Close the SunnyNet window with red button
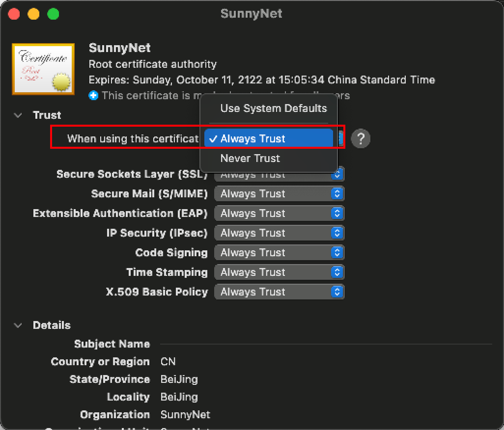Image resolution: width=504 pixels, height=430 pixels. (14, 14)
